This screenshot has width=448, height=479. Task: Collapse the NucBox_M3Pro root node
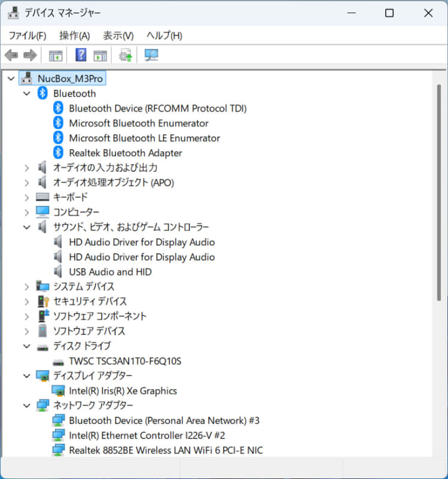(x=11, y=78)
